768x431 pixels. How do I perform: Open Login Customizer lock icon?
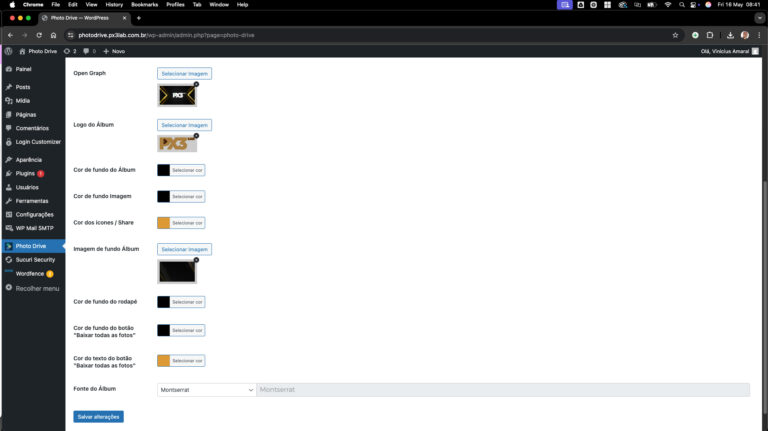9,142
